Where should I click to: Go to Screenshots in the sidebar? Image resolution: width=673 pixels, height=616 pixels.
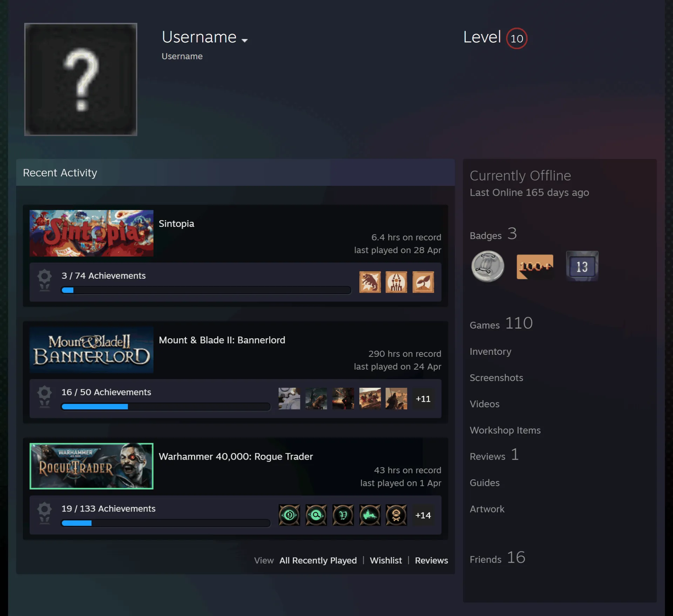pos(496,378)
